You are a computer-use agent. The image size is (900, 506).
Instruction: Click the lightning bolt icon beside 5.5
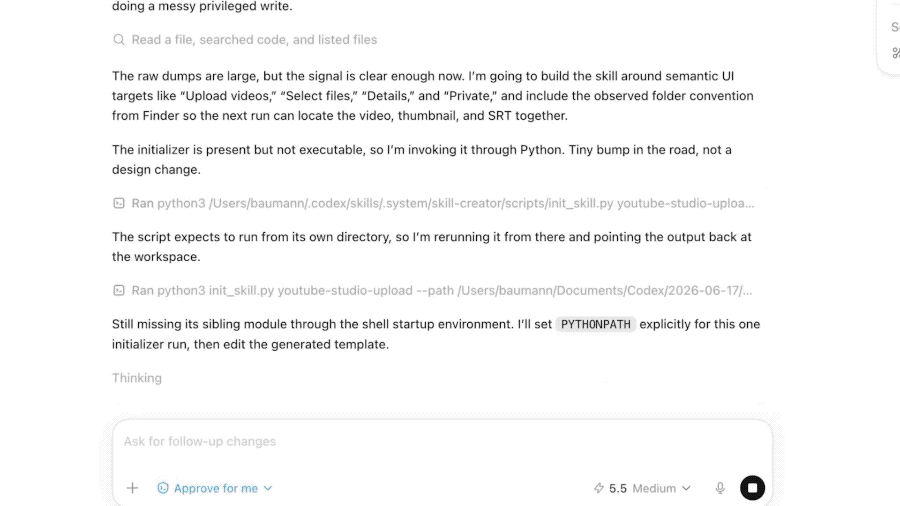(x=599, y=488)
